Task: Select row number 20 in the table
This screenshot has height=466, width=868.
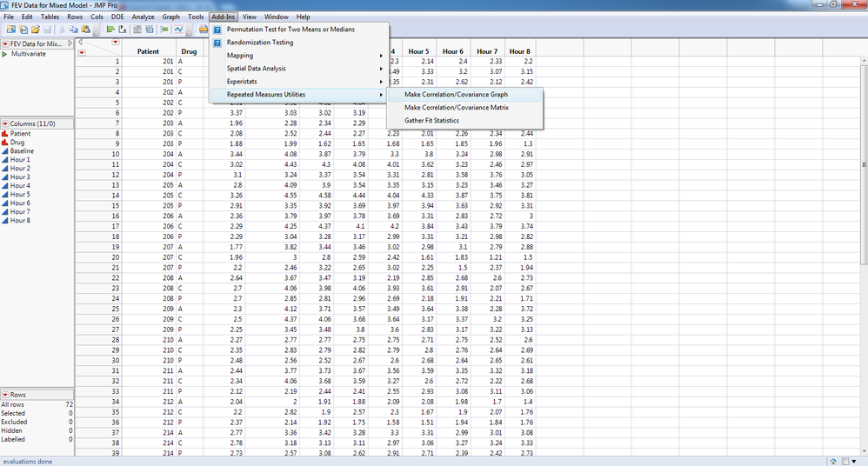Action: point(98,257)
